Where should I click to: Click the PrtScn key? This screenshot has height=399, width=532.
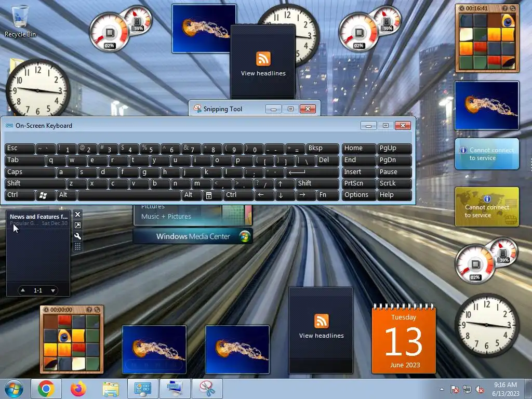click(359, 183)
